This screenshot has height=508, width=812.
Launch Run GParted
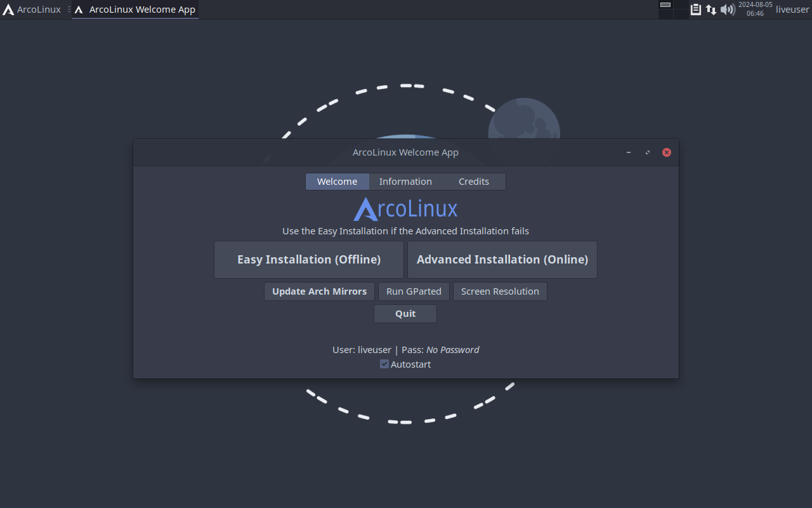[414, 291]
